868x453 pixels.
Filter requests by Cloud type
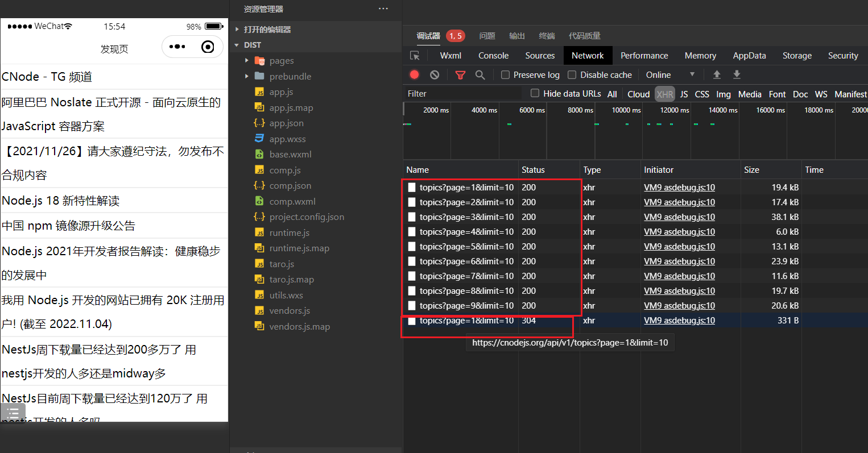click(x=638, y=94)
